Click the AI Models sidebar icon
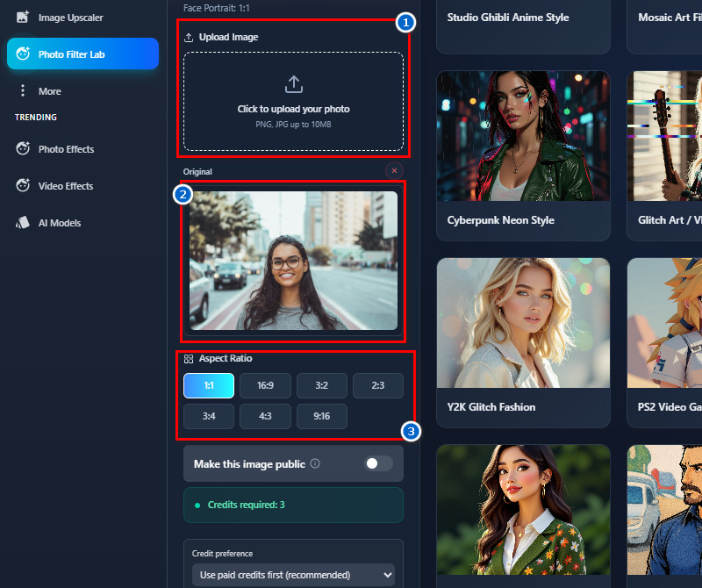 pos(23,223)
